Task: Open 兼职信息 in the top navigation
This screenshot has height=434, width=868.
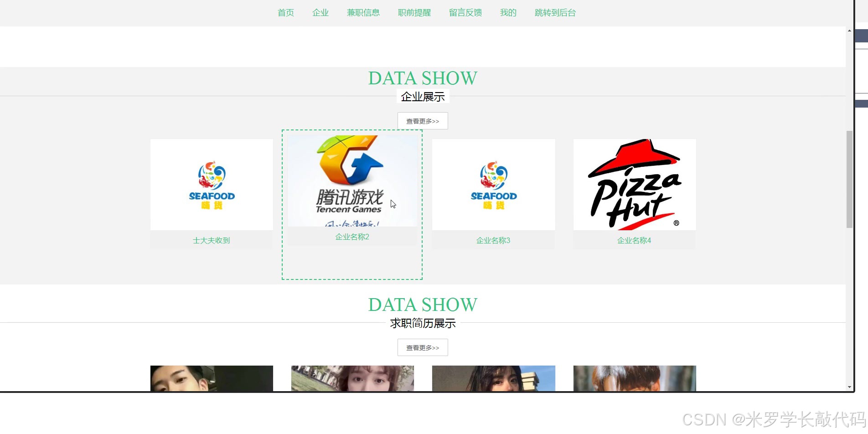Action: pyautogui.click(x=363, y=13)
